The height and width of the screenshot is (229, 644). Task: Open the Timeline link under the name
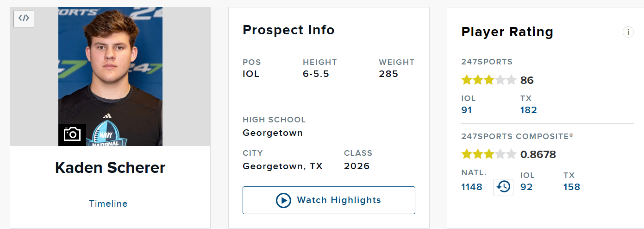click(108, 204)
